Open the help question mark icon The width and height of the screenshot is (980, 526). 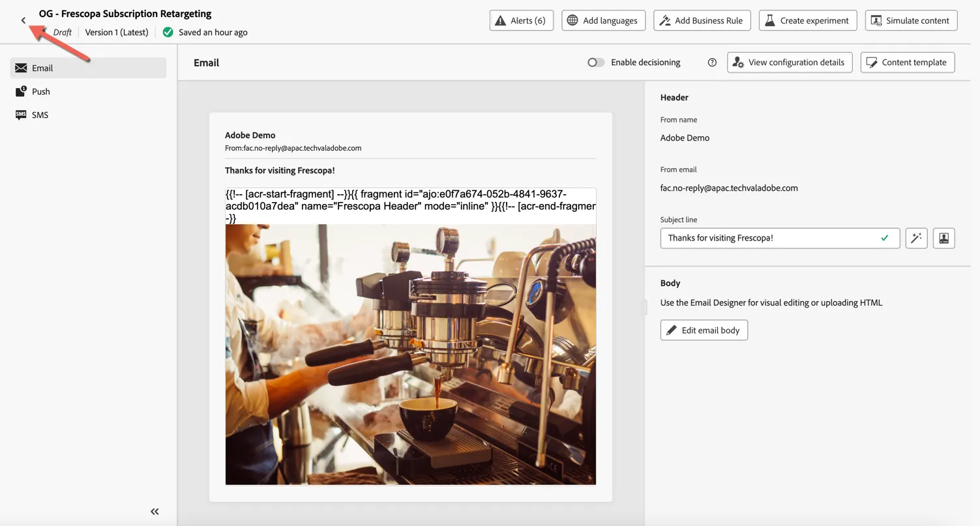coord(712,63)
